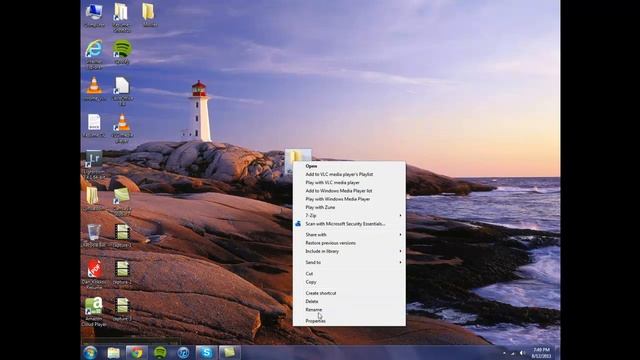
Task: Select the Sticky Notes shortcut on desktop
Action: coord(122,201)
